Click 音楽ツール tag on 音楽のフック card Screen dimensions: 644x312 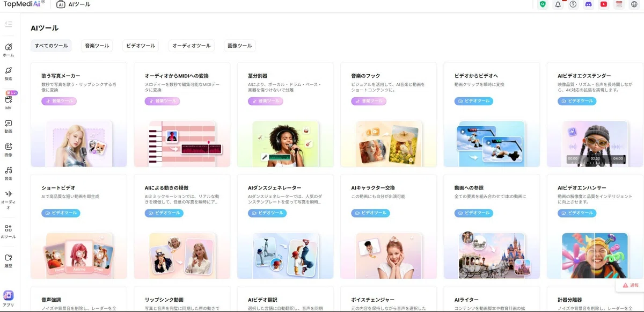point(369,101)
